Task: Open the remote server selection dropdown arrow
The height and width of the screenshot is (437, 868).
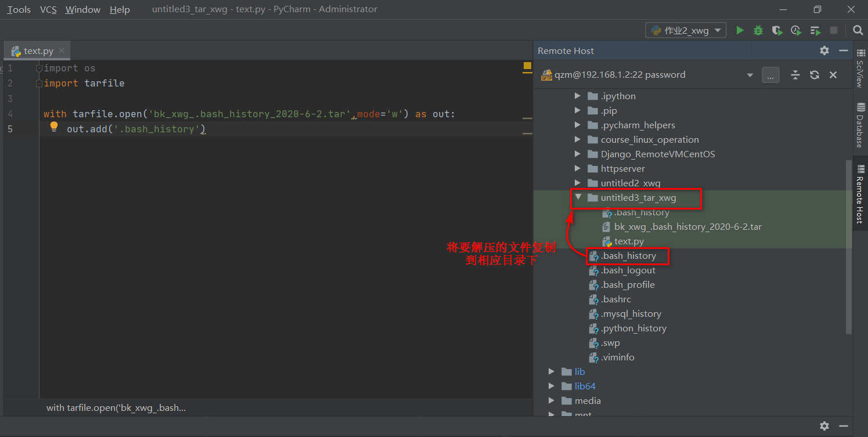Action: pyautogui.click(x=750, y=75)
